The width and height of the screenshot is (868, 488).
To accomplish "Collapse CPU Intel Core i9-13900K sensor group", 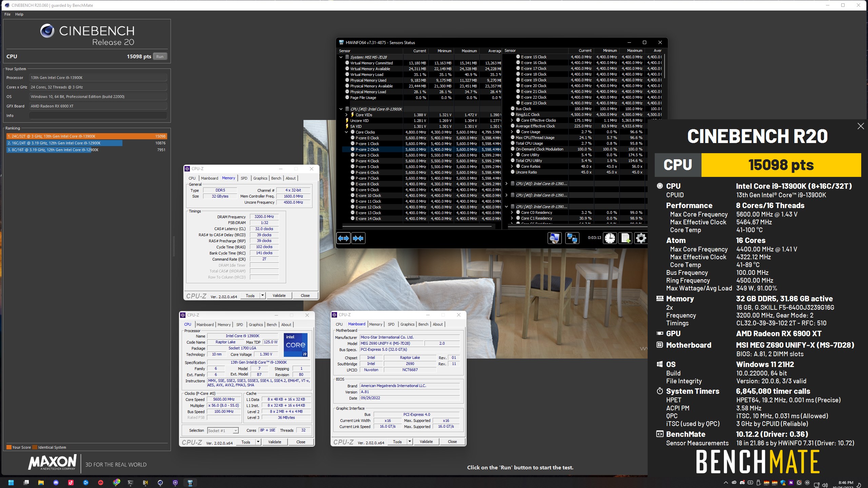I will [x=341, y=109].
